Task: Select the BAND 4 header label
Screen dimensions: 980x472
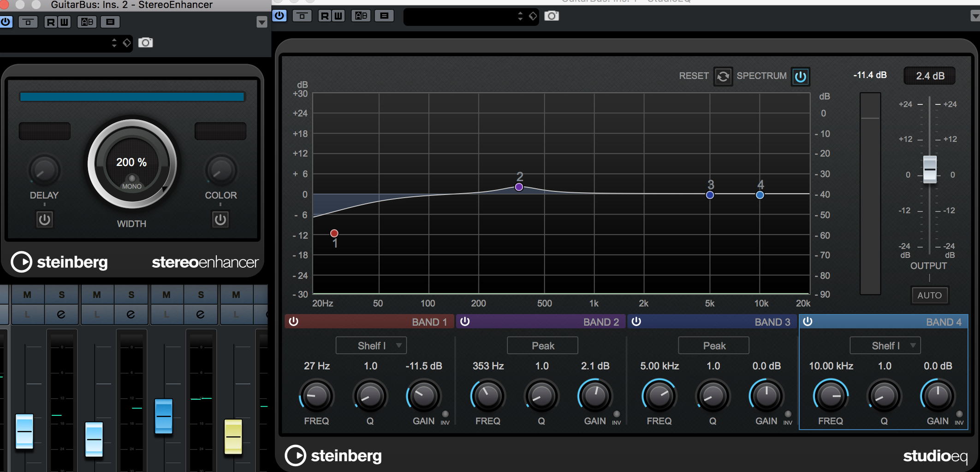Action: (x=944, y=322)
